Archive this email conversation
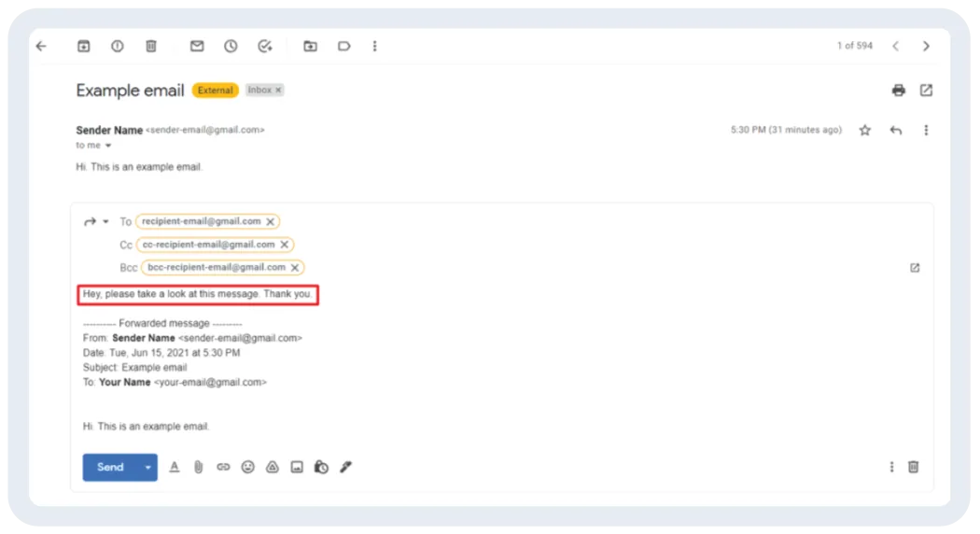 (83, 47)
